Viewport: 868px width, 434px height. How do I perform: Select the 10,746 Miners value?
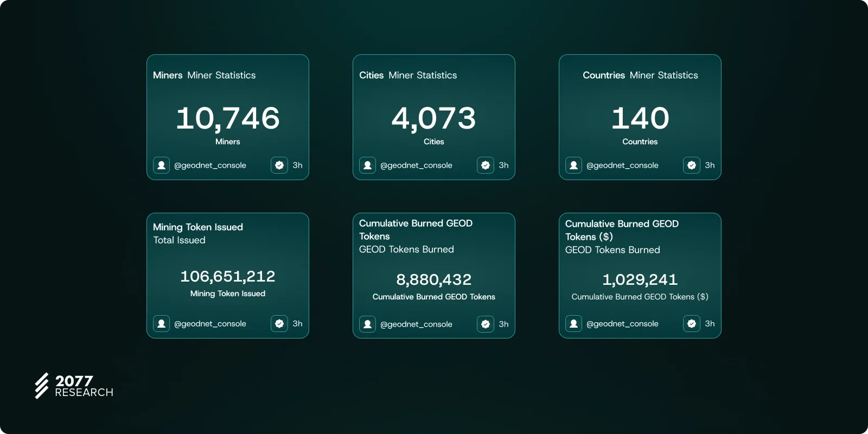click(228, 118)
